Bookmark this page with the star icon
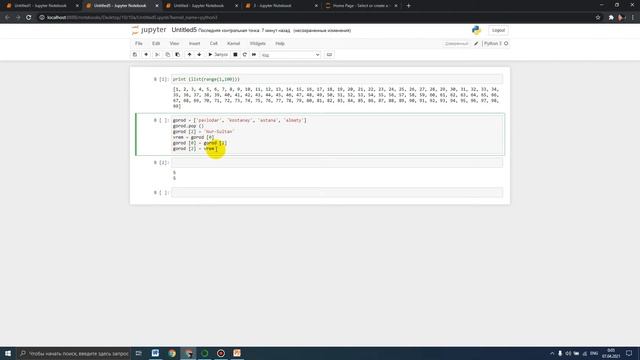640x360 pixels. (x=598, y=18)
